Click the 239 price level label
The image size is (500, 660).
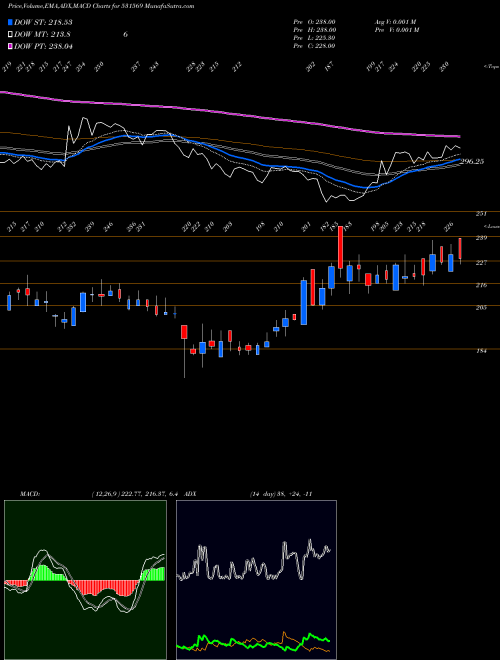coord(481,238)
